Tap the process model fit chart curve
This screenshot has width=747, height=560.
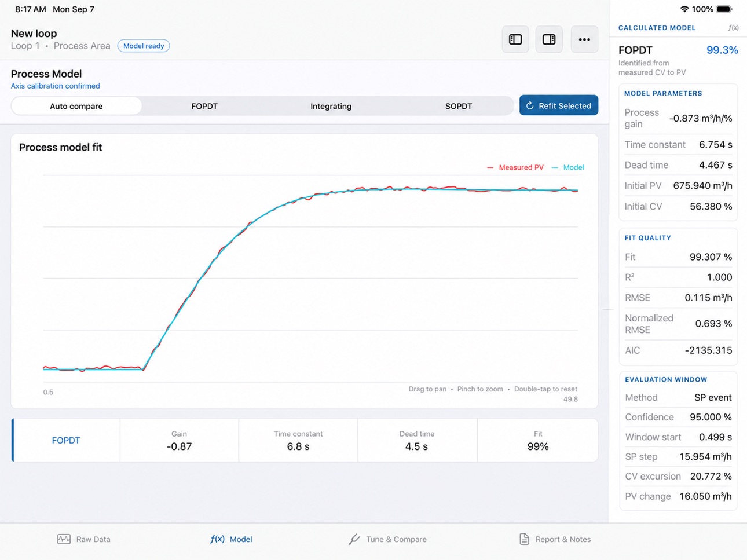[310, 279]
